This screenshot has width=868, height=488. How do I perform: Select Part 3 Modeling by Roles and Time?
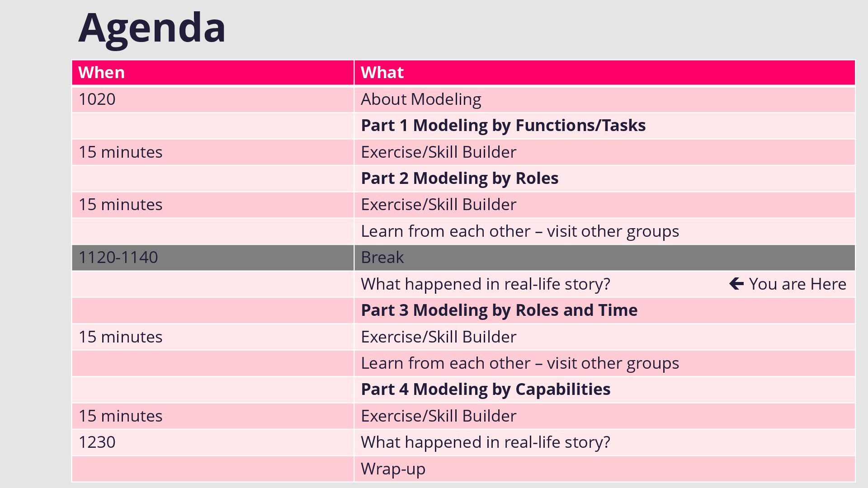(499, 310)
